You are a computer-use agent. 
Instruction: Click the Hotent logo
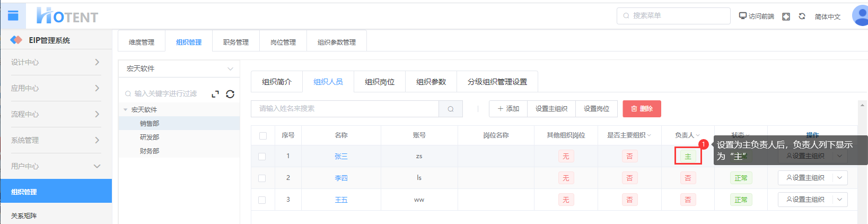[x=67, y=16]
